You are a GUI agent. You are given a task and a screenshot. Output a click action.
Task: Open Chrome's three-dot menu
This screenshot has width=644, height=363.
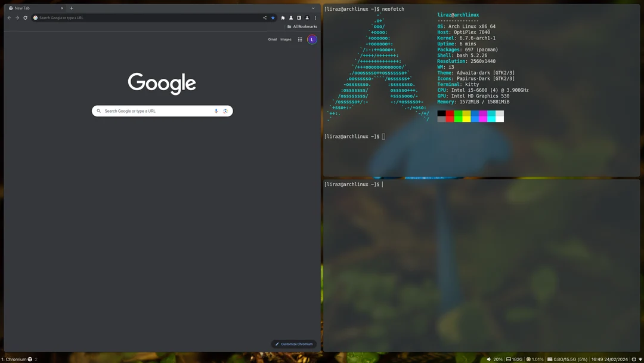[x=315, y=17]
